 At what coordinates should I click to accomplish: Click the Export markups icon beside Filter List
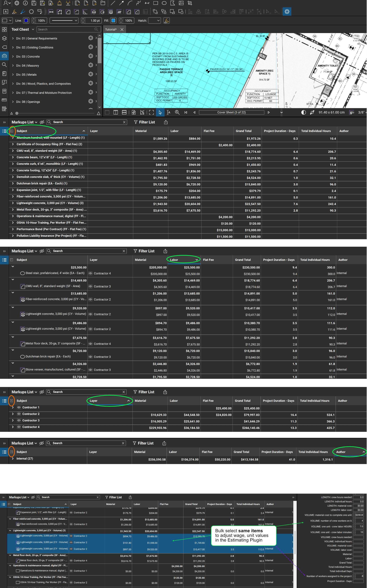coord(166,122)
